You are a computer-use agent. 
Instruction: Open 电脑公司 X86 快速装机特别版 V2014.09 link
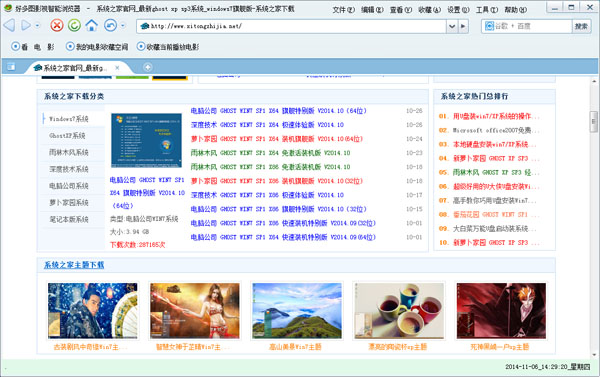pos(283,223)
